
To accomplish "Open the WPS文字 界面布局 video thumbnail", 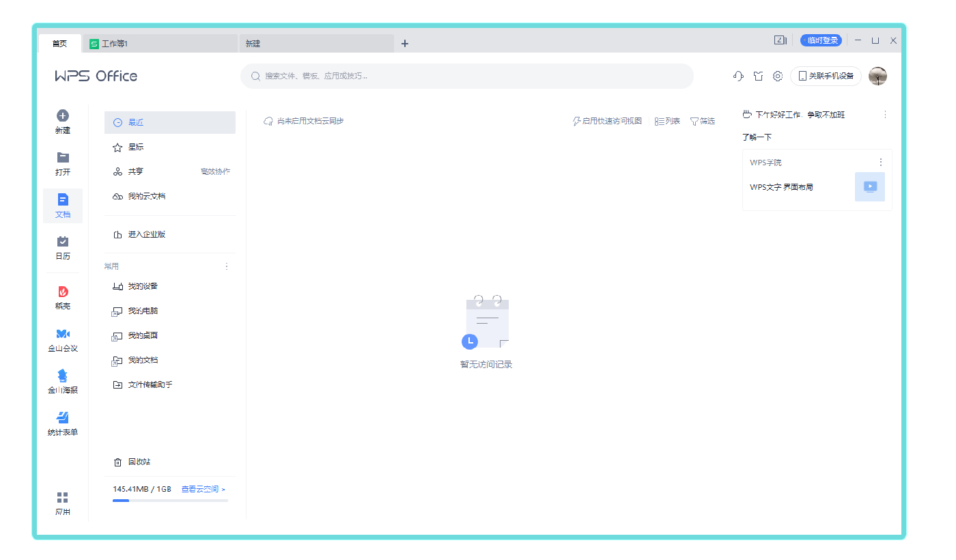I will click(870, 186).
